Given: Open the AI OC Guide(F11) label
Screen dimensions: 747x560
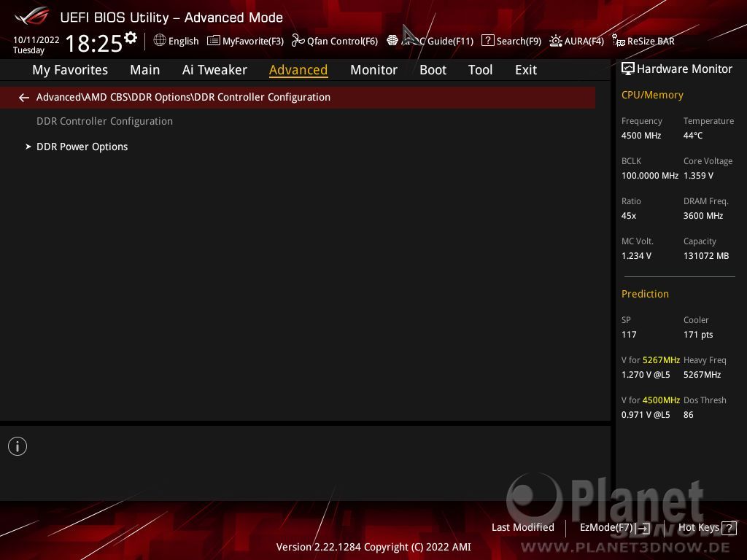Looking at the screenshot, I should [x=438, y=41].
